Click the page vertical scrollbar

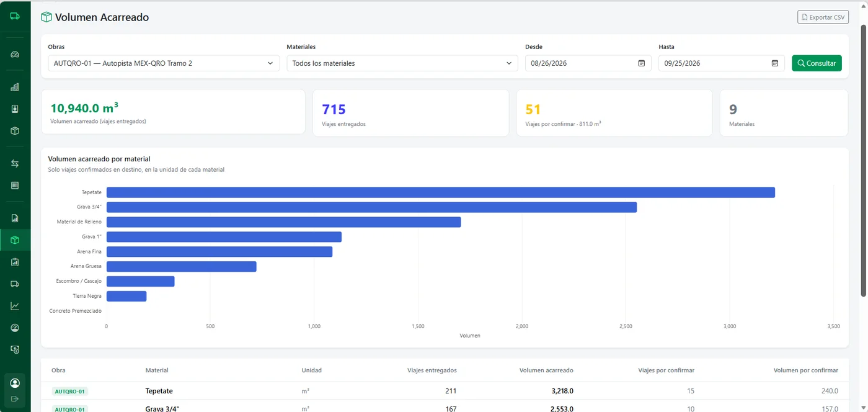point(863,161)
